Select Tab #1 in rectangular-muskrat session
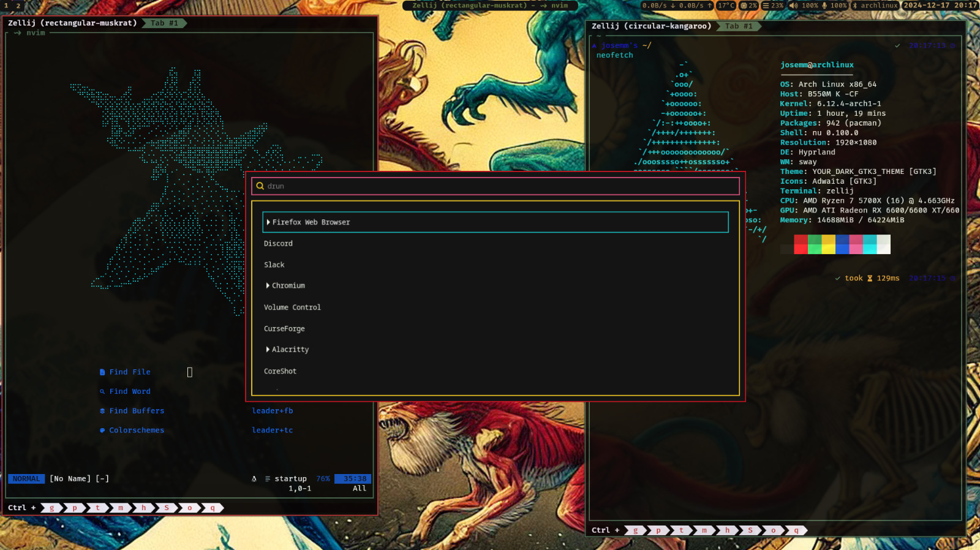The width and height of the screenshot is (980, 550). pyautogui.click(x=164, y=23)
